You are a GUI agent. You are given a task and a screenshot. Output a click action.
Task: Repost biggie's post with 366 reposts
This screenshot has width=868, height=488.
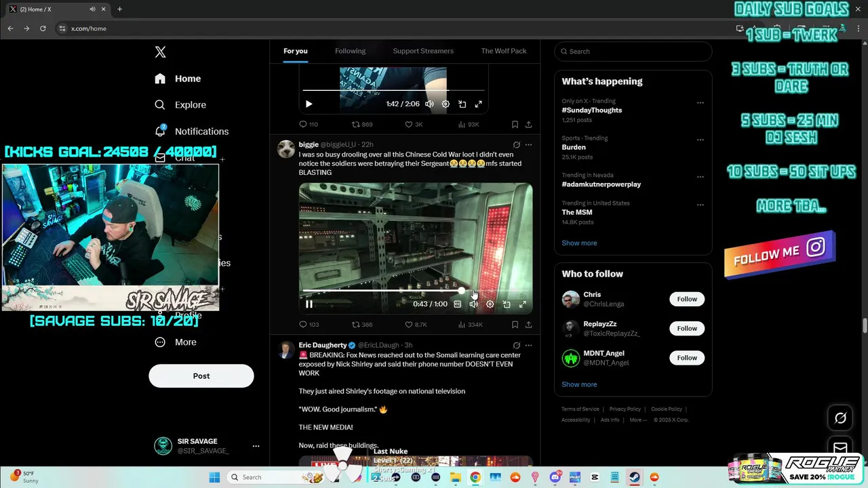pos(362,325)
